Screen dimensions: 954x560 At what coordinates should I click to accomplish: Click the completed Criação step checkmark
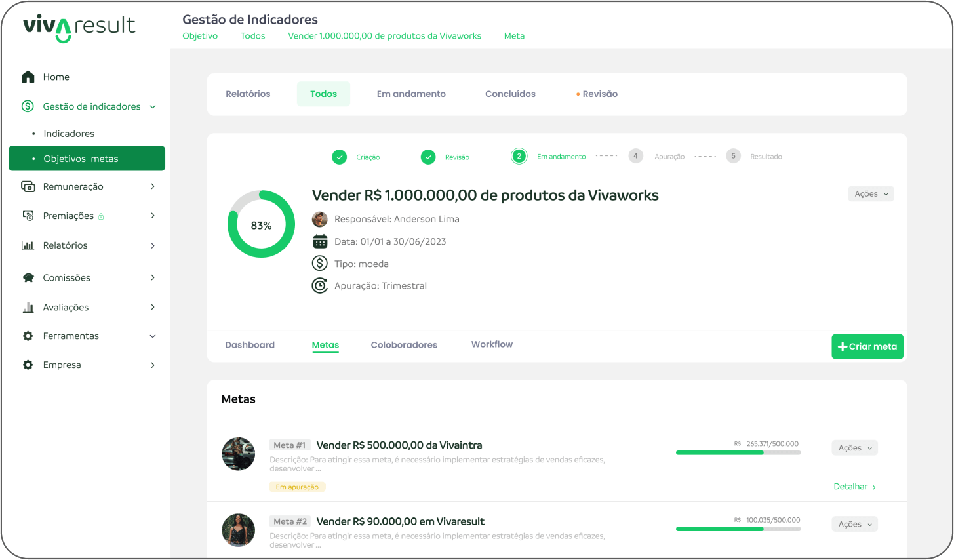(x=339, y=157)
